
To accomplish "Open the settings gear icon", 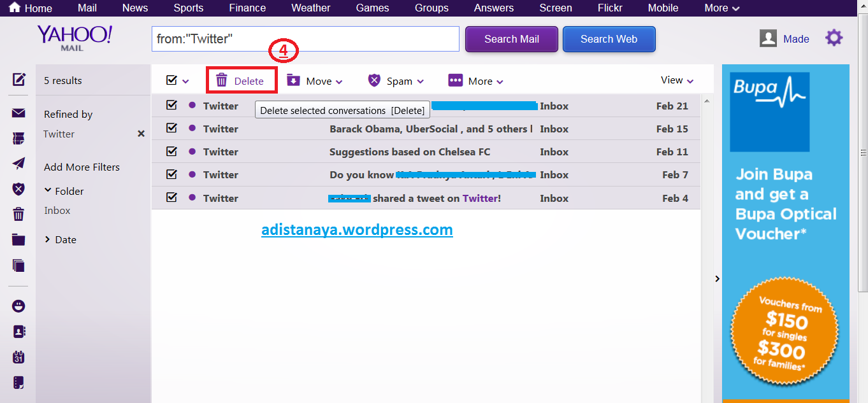I will click(x=834, y=38).
